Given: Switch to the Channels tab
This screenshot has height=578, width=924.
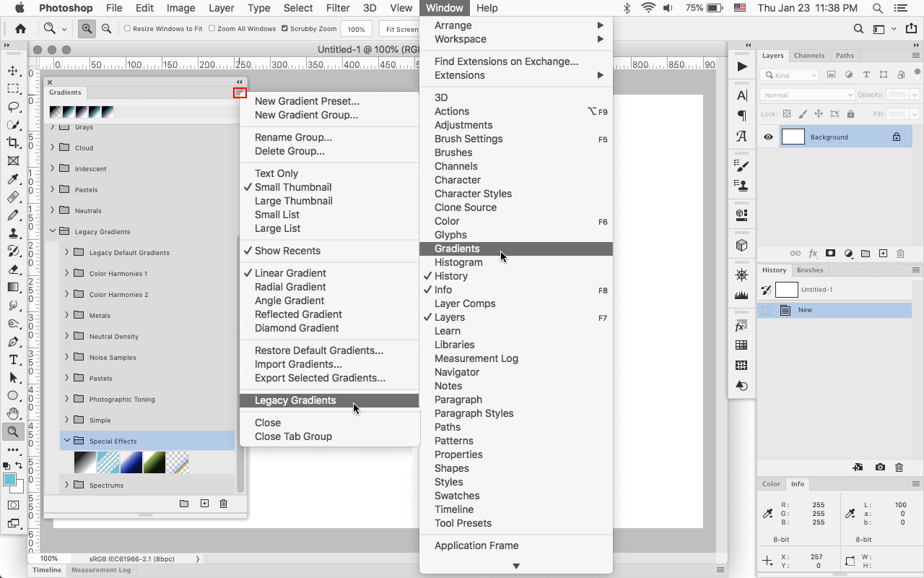Looking at the screenshot, I should pos(809,56).
